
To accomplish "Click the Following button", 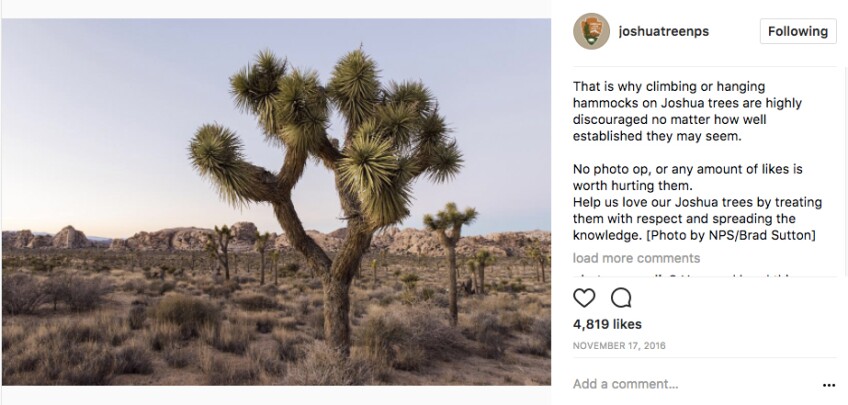I will [797, 31].
